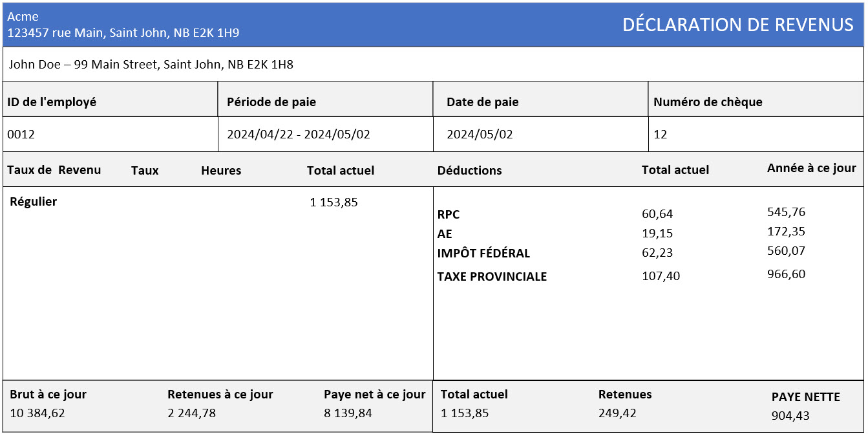868x434 pixels.
Task: Click the PAYE NETTE amount 904,43
Action: (x=790, y=416)
